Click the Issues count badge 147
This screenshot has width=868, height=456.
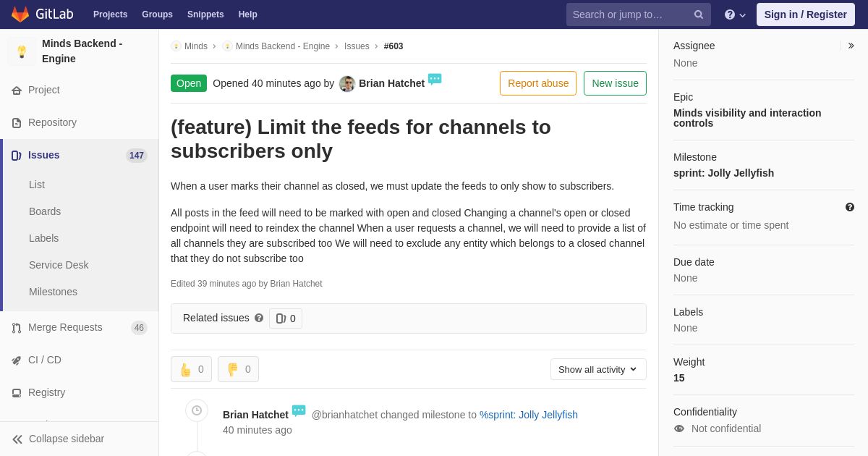pyautogui.click(x=137, y=156)
